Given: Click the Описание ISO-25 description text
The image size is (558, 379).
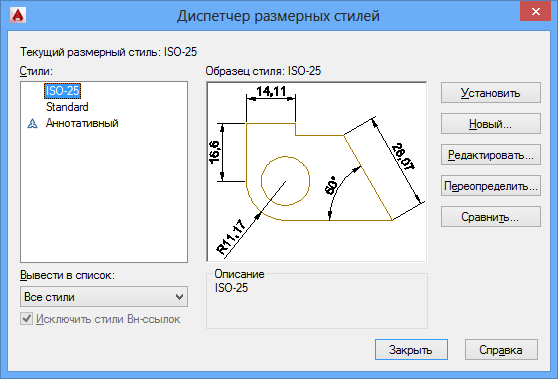Looking at the screenshot, I should point(231,288).
